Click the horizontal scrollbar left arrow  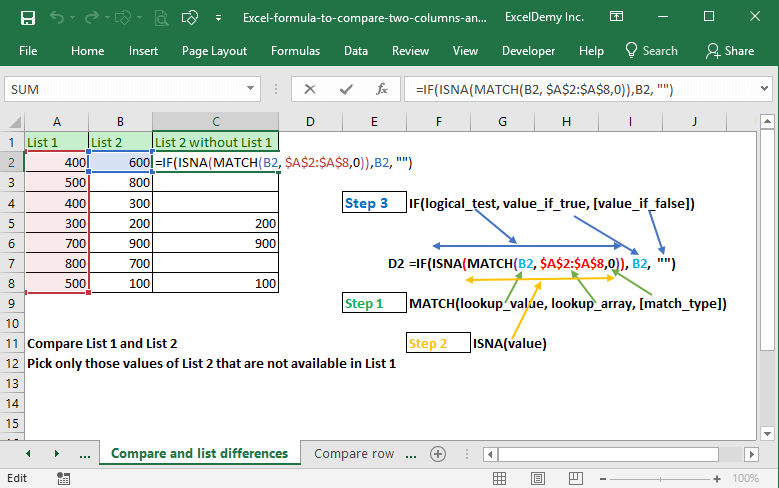pos(490,454)
